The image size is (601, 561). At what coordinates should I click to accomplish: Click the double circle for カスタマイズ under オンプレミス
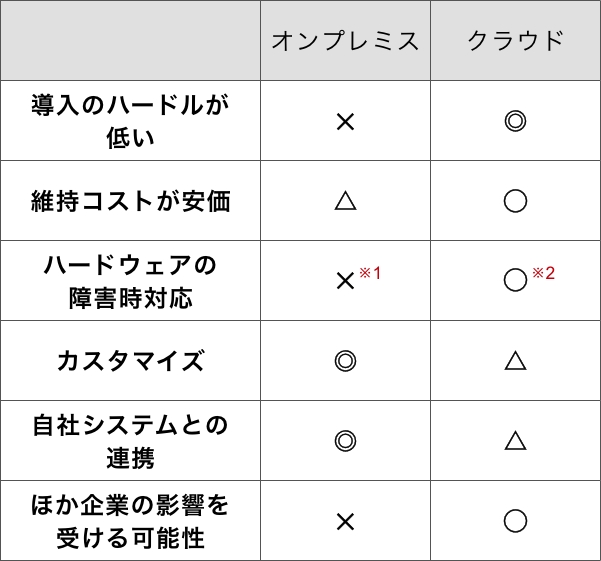pos(345,361)
